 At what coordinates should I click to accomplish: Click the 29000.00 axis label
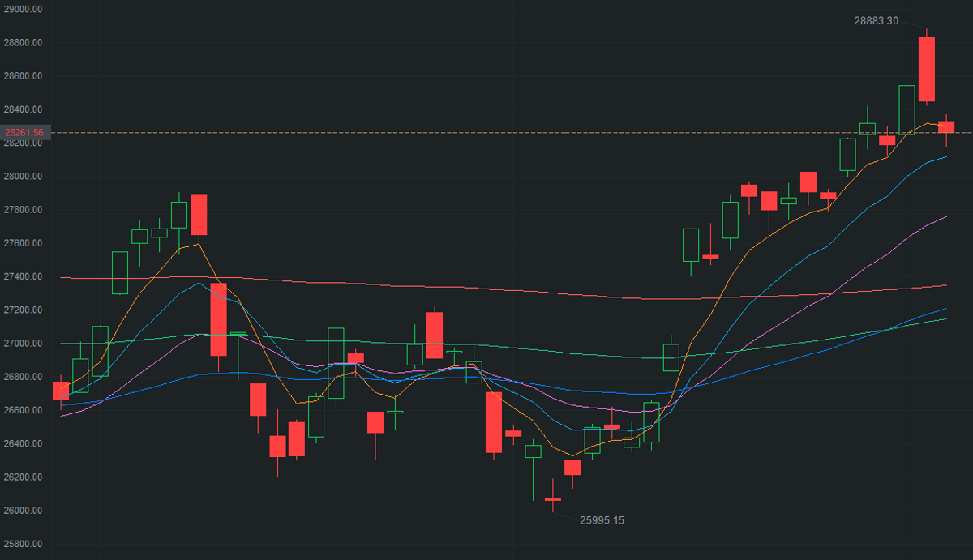23,9
